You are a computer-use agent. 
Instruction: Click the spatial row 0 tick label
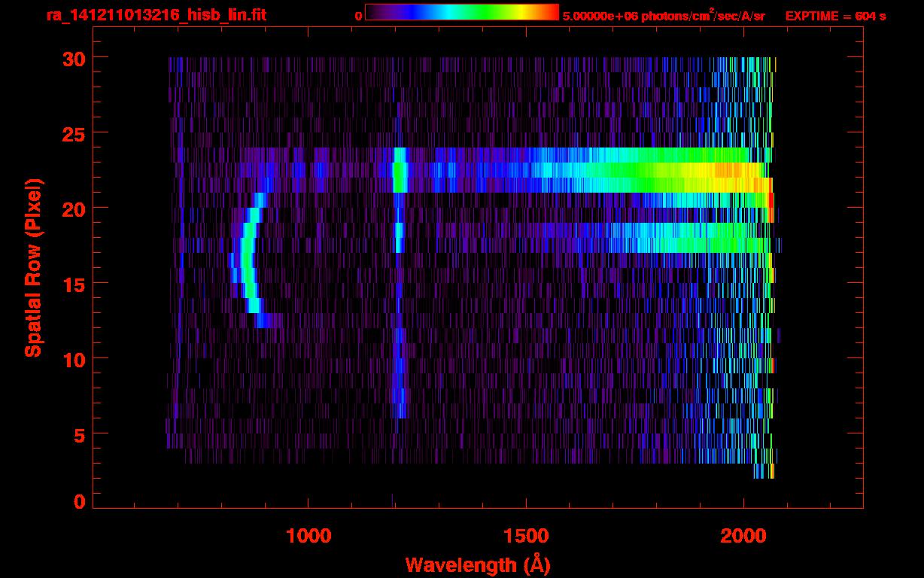tap(81, 501)
